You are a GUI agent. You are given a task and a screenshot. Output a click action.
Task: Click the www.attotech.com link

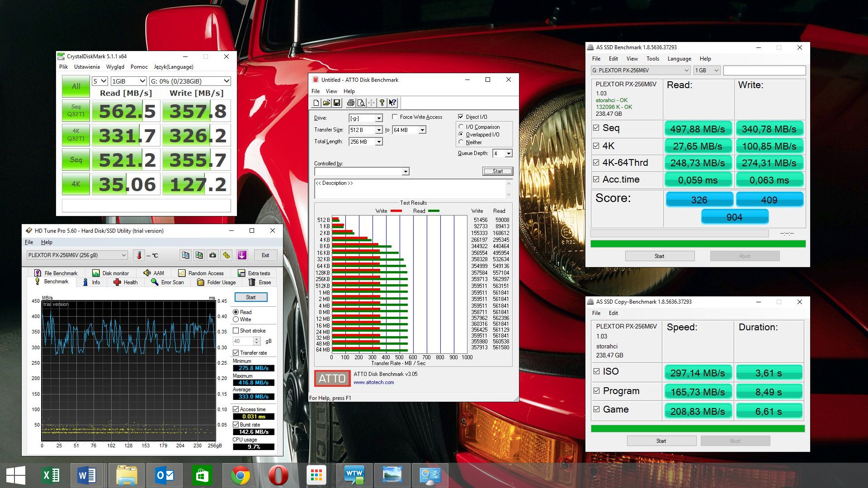(x=373, y=382)
